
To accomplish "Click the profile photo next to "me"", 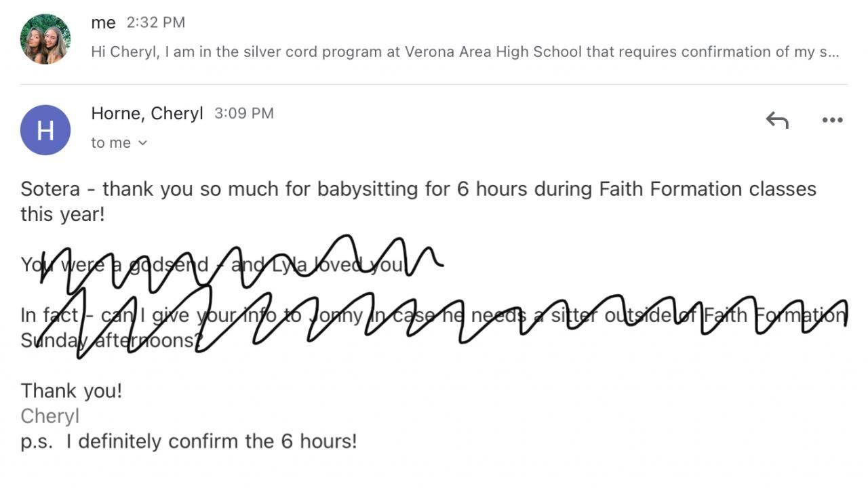I will click(45, 39).
